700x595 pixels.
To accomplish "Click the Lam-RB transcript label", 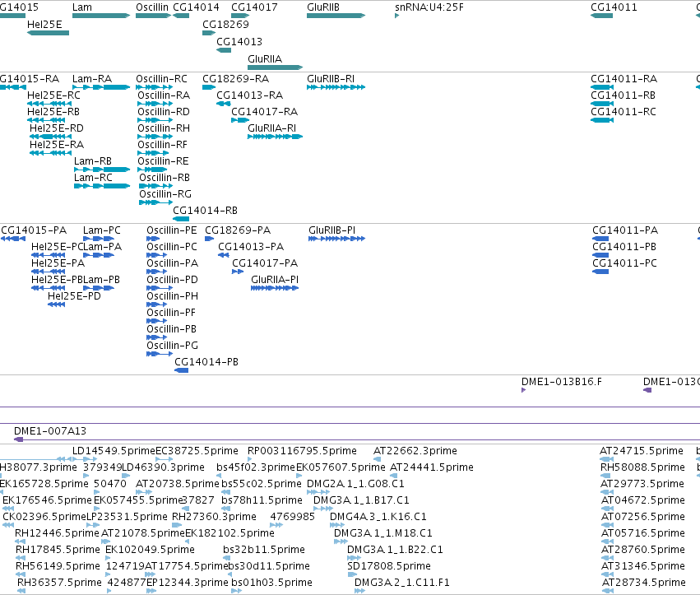I will (x=93, y=161).
